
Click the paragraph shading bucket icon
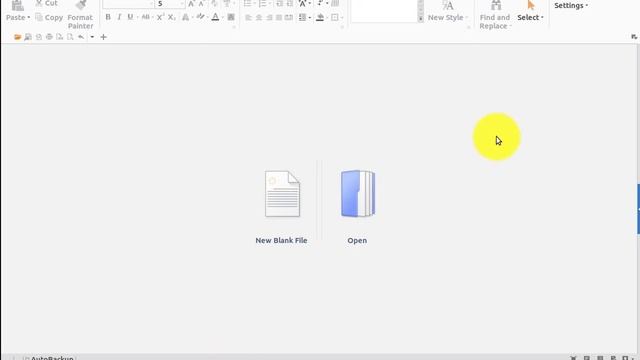[x=320, y=18]
